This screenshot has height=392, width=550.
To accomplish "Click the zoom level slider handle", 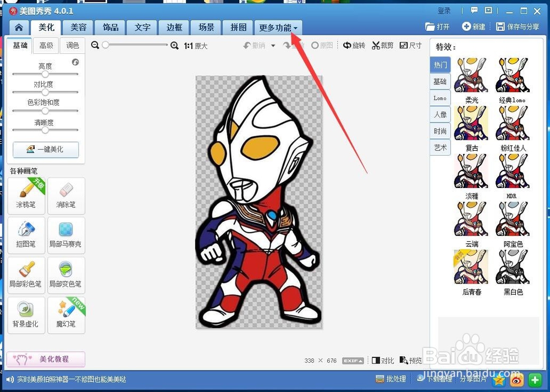I will pyautogui.click(x=105, y=45).
